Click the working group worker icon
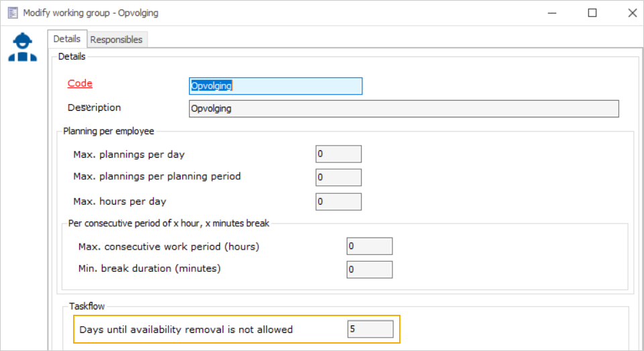The image size is (644, 351). pos(23,48)
